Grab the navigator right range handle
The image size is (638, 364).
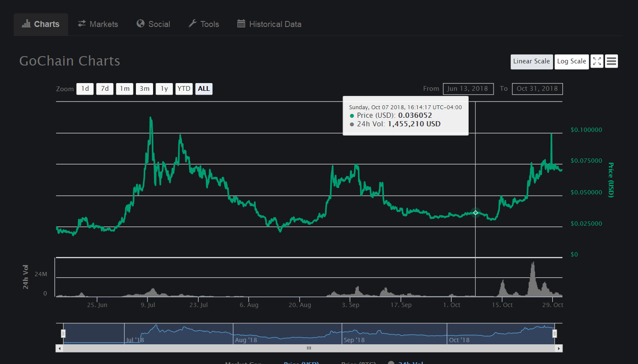point(554,334)
